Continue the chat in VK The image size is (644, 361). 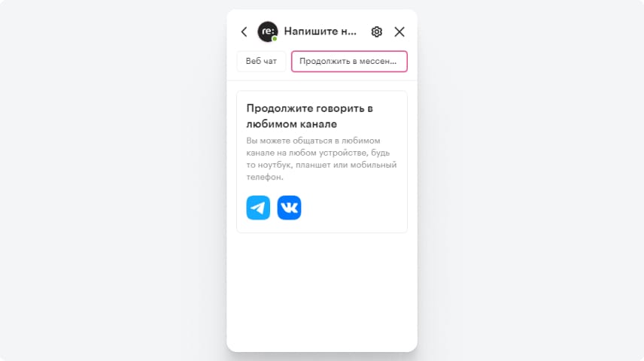click(289, 208)
